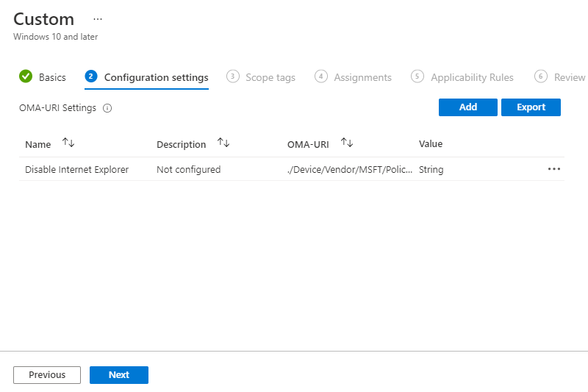
Task: Go to the Basics tab
Action: [x=52, y=77]
